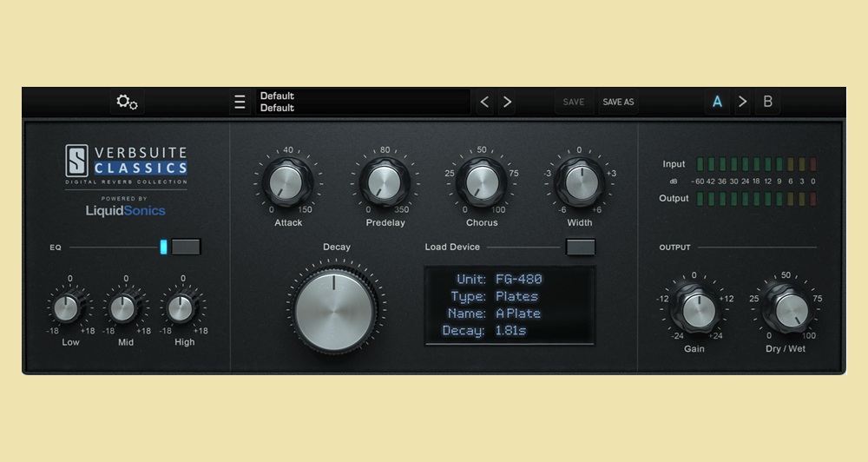The height and width of the screenshot is (462, 868).
Task: Click the EQ section label
Action: click(x=56, y=247)
